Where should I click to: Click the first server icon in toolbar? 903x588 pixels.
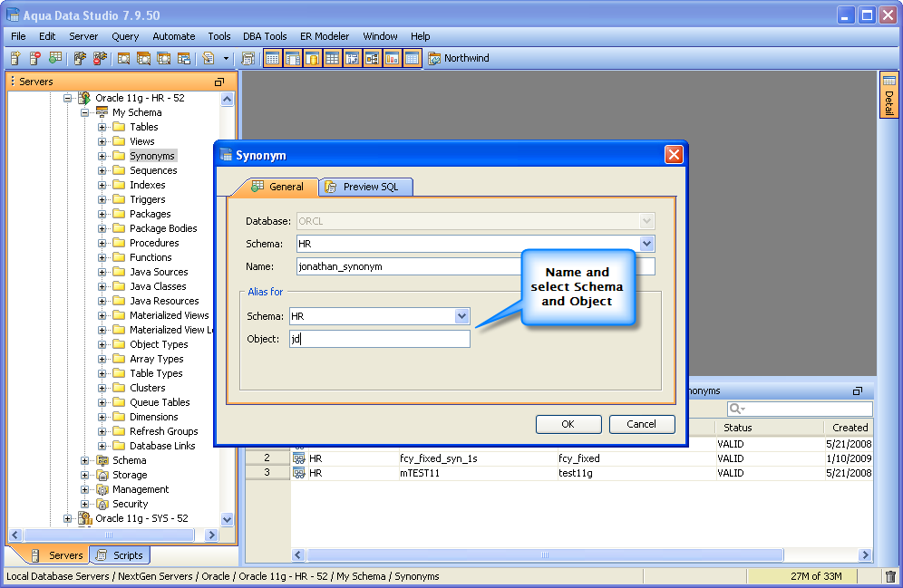[15, 58]
